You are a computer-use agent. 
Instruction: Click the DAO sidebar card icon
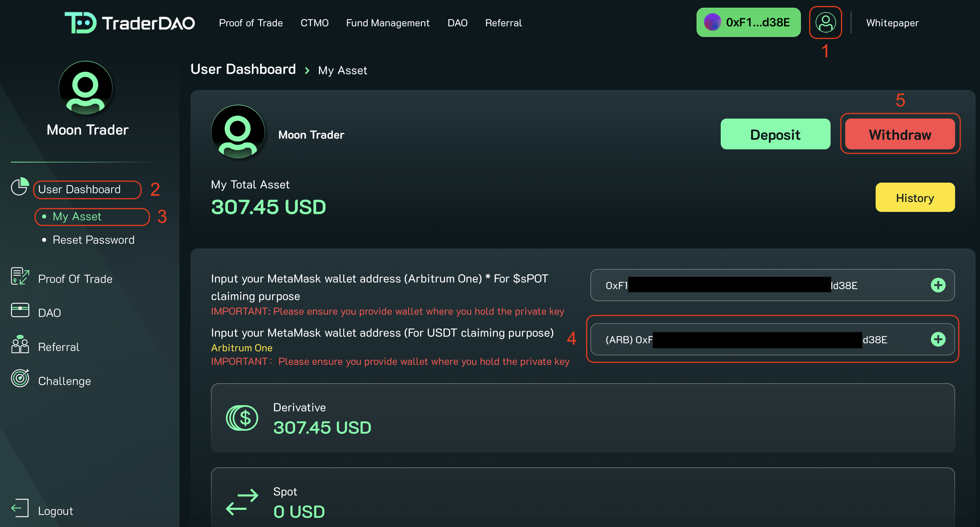click(x=20, y=310)
